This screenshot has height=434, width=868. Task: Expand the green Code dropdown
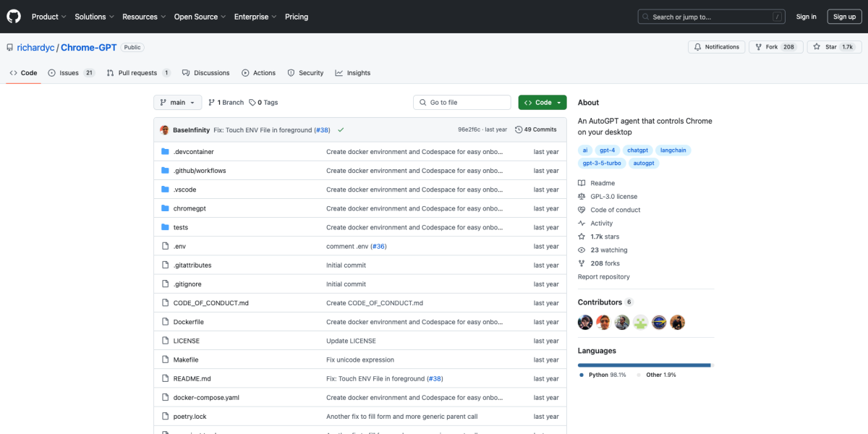tap(542, 102)
